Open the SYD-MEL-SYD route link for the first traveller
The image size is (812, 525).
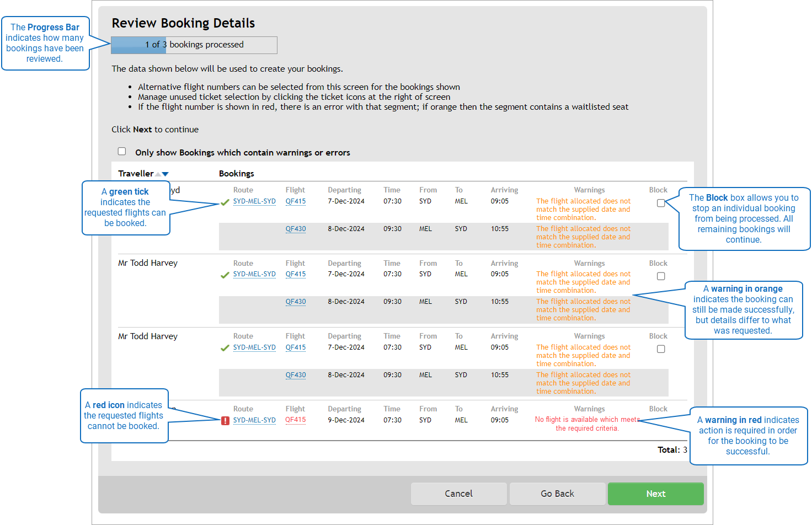pyautogui.click(x=254, y=201)
